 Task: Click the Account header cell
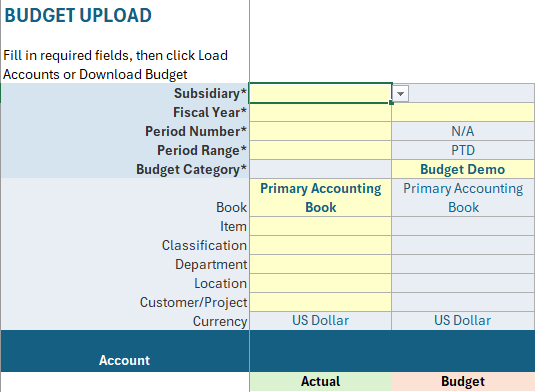point(125,351)
